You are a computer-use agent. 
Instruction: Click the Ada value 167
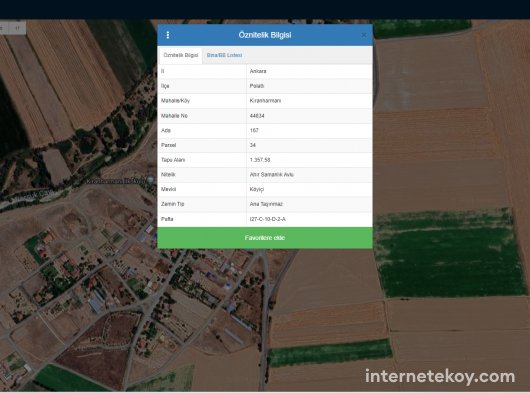(x=254, y=130)
